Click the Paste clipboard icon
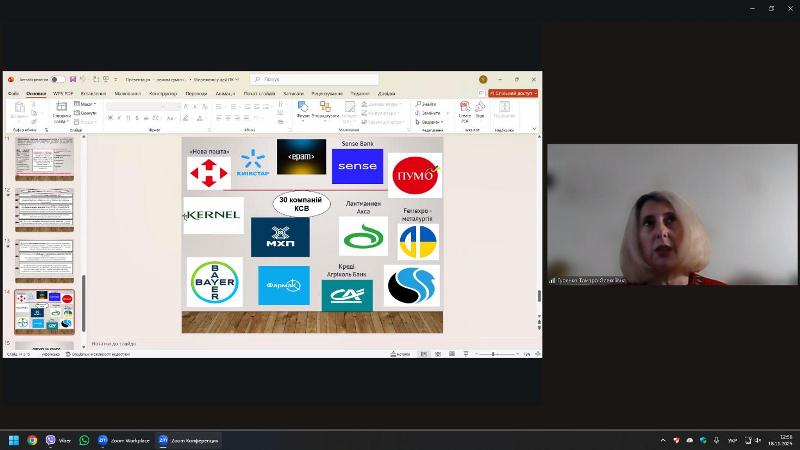 (x=19, y=109)
